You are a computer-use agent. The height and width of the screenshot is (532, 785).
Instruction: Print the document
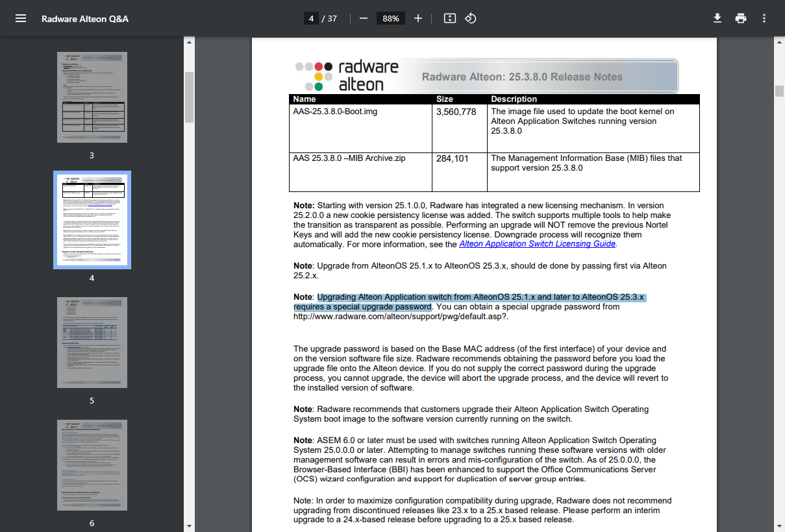click(741, 18)
